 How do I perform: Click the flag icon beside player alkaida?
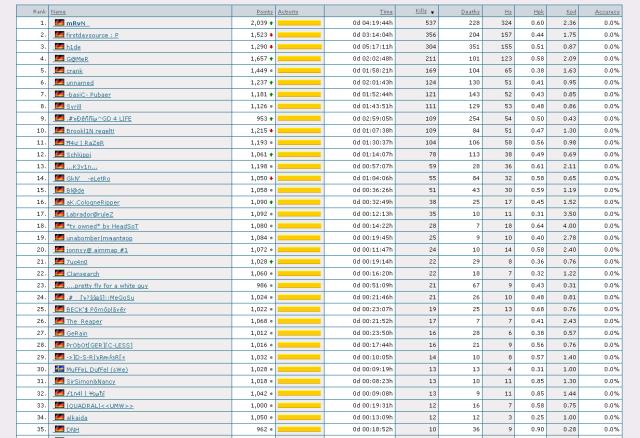pos(59,417)
